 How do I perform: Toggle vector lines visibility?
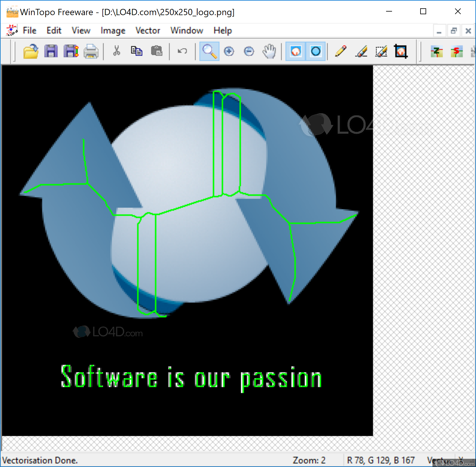coord(315,51)
